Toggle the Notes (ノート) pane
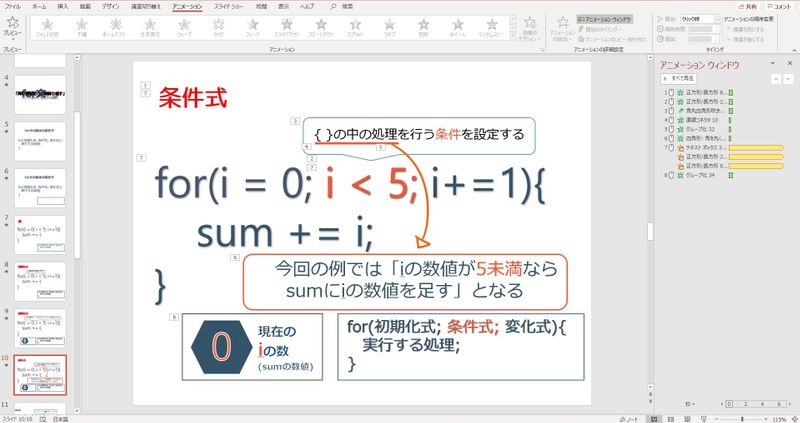 (x=629, y=418)
